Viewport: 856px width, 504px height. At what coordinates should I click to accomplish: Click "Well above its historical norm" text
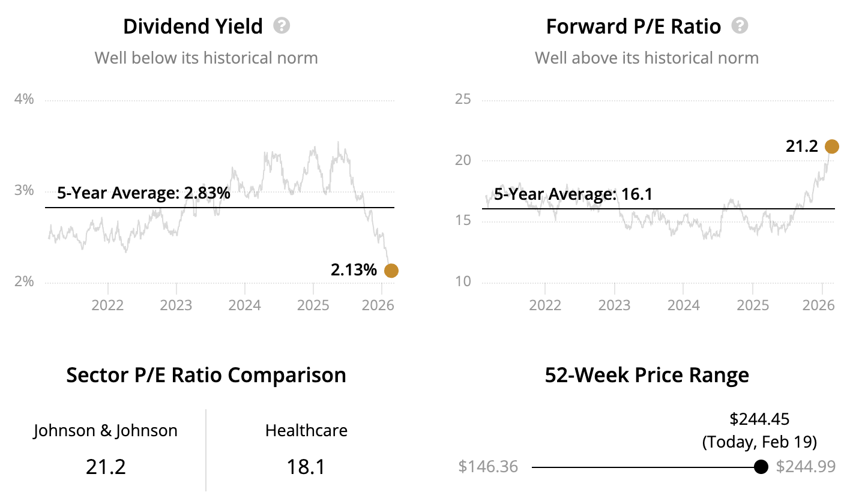click(x=647, y=58)
